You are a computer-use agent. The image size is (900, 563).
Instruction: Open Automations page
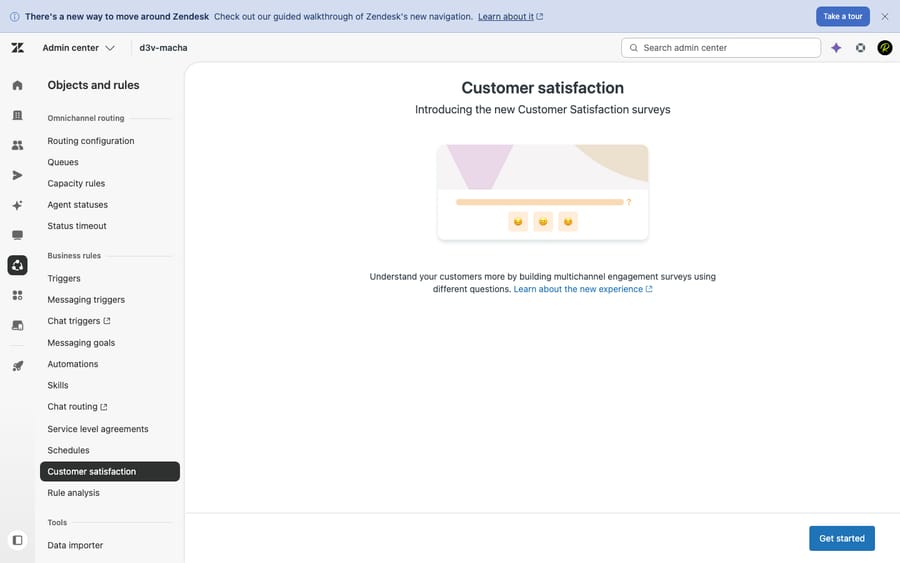73,364
